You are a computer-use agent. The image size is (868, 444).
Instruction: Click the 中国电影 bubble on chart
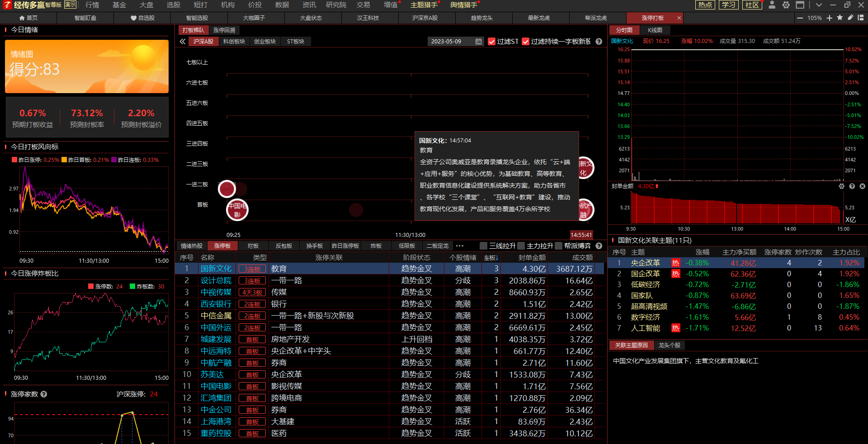coord(237,210)
